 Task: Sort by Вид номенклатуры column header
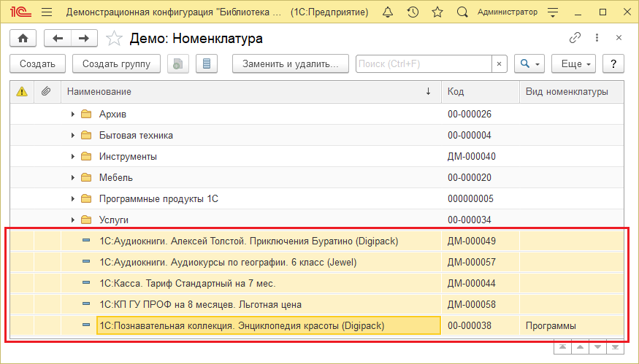[572, 92]
